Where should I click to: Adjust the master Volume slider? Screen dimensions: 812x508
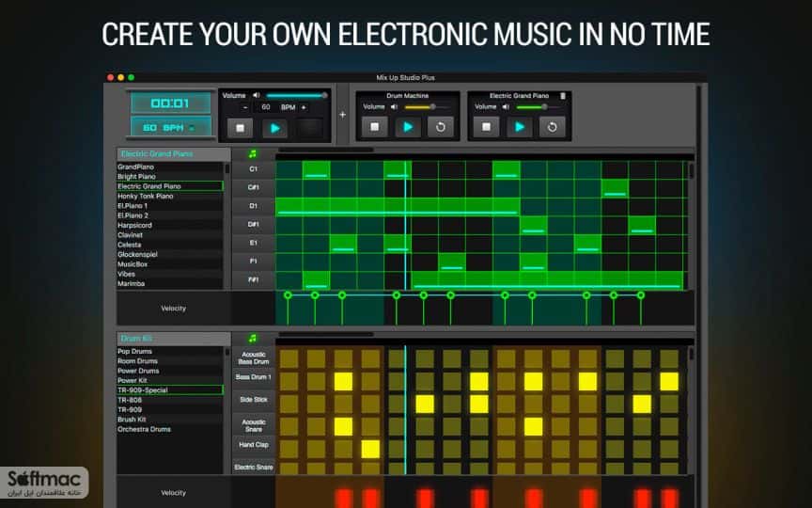296,95
